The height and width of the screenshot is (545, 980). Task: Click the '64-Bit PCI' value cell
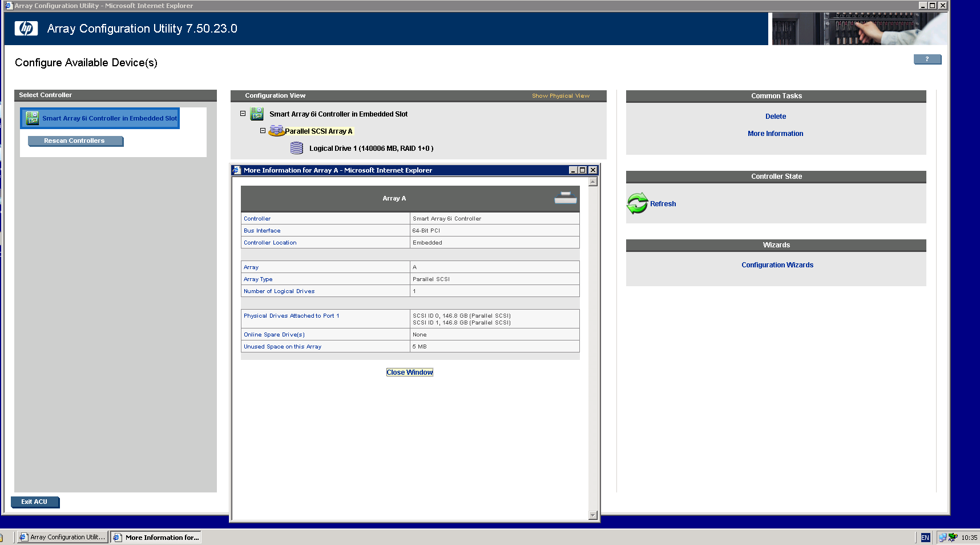[x=495, y=231]
